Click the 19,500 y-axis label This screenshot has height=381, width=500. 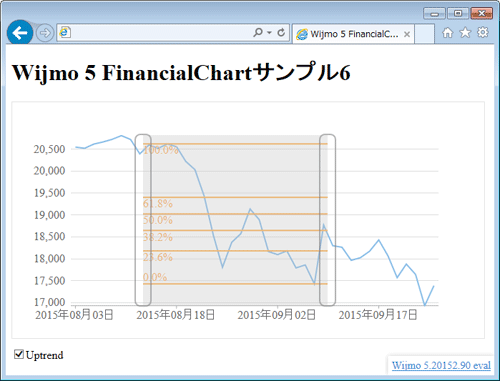click(49, 193)
